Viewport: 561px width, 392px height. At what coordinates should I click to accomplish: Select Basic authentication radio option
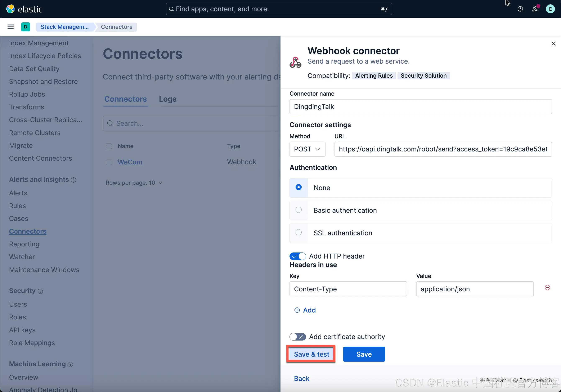pyautogui.click(x=298, y=210)
